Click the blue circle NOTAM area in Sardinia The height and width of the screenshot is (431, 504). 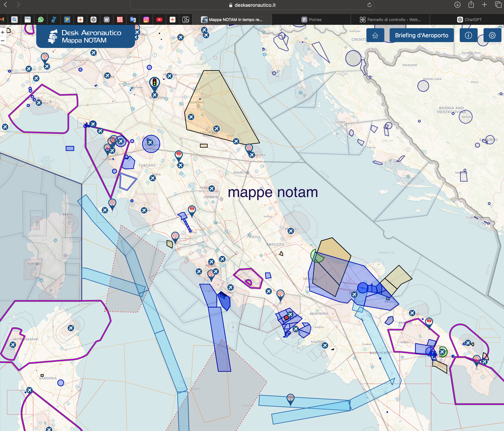[61, 383]
